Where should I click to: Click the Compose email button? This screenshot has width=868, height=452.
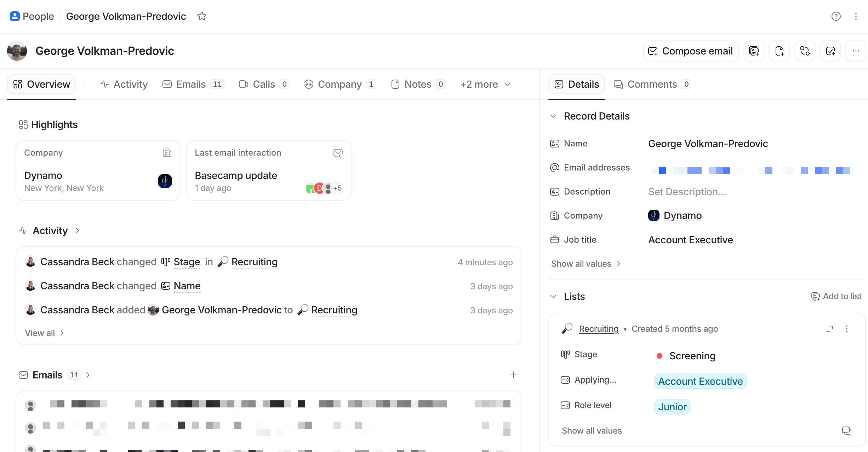690,51
